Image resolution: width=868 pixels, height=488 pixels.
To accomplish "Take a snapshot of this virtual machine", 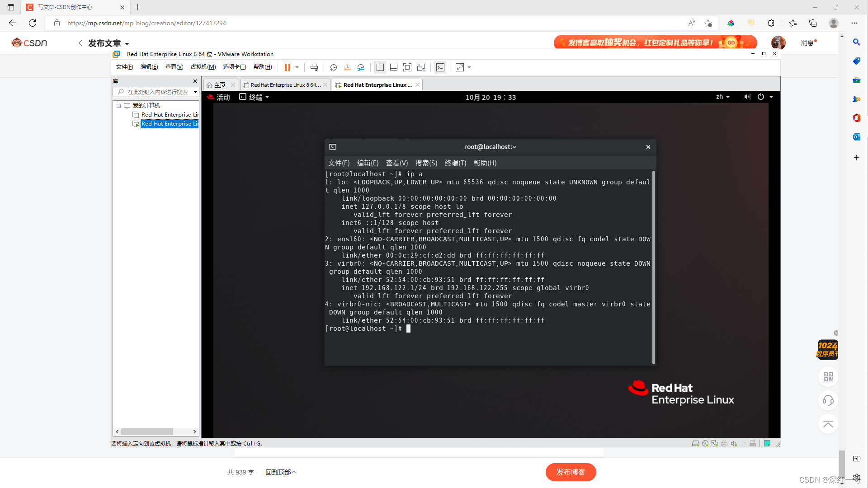I will tap(334, 67).
